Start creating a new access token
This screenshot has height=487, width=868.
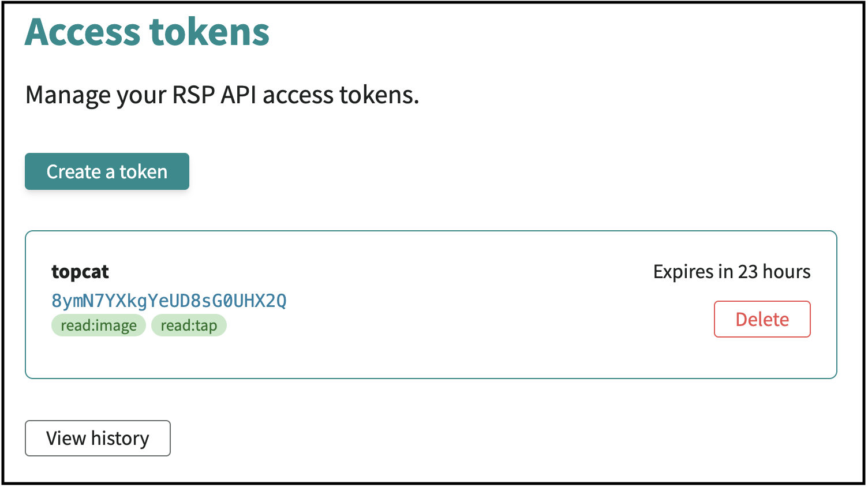[x=107, y=171]
